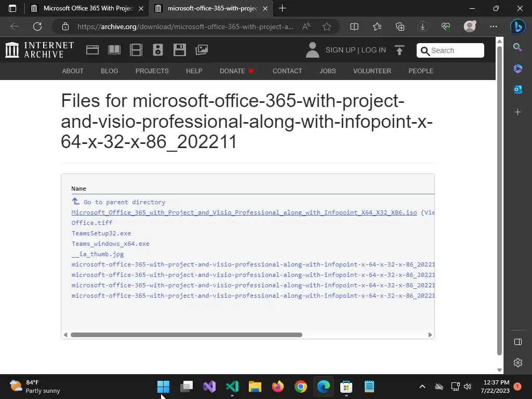Open the Texts book icon
This screenshot has height=399, width=532.
[114, 50]
